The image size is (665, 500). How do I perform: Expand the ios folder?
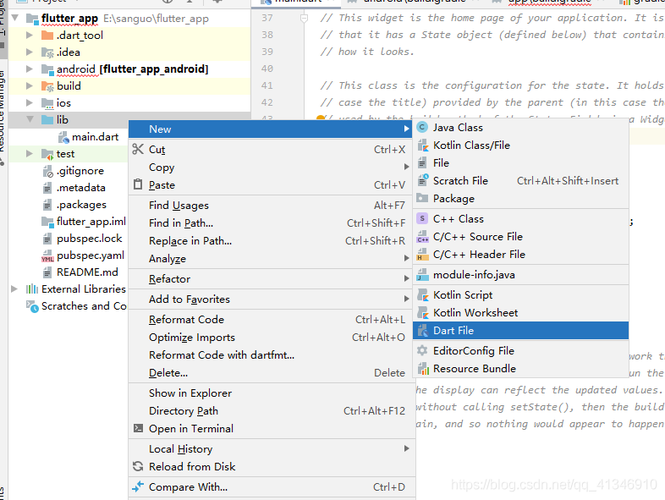pos(29,103)
